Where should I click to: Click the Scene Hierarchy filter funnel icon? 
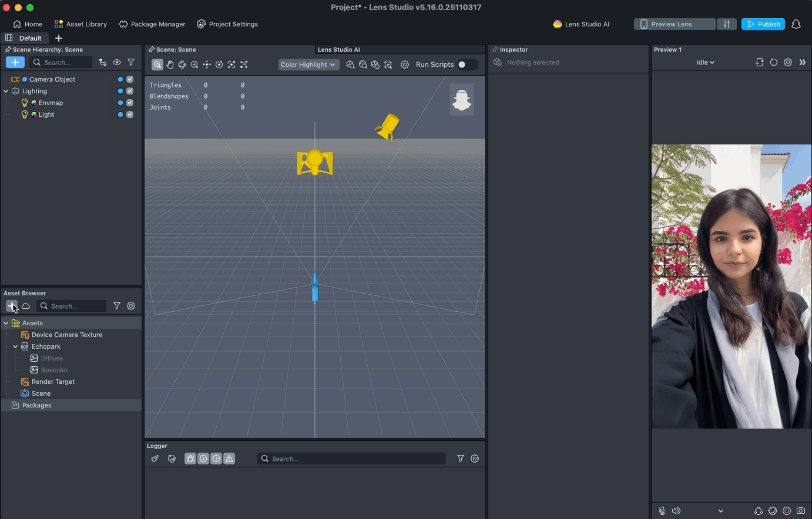point(131,62)
